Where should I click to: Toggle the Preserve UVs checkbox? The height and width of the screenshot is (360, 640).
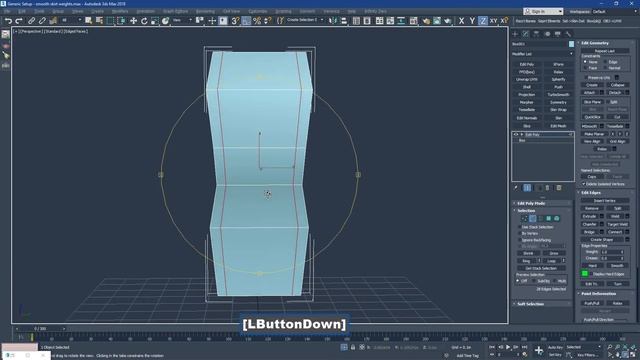click(586, 78)
